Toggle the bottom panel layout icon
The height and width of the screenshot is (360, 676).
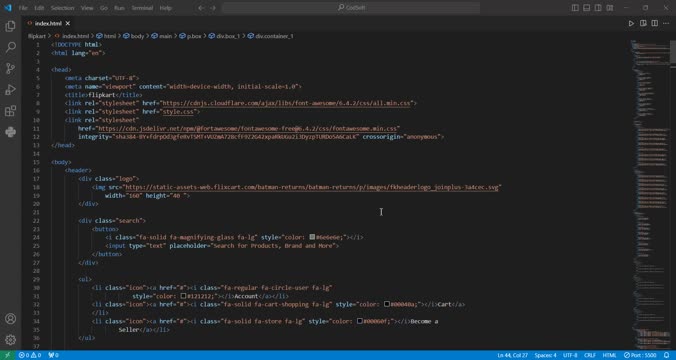587,8
